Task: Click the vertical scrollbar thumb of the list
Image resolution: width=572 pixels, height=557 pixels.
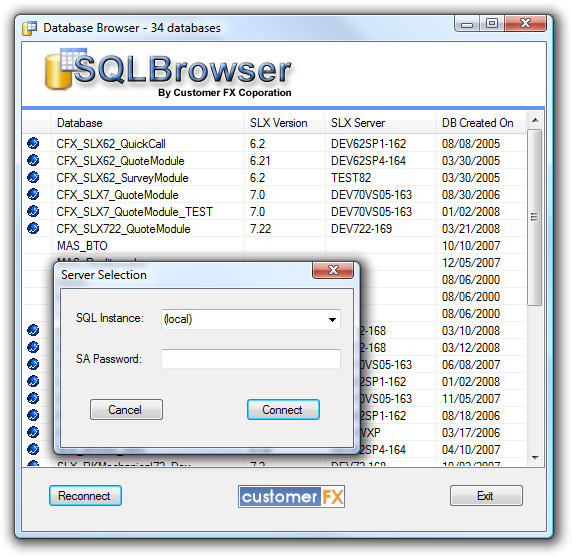Action: pos(534,217)
